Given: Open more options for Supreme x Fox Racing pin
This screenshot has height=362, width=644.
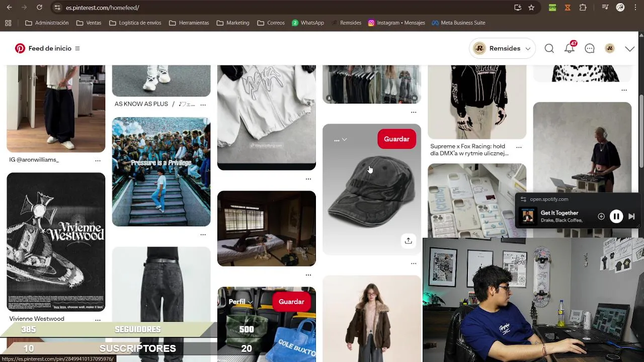Looking at the screenshot, I should 519,147.
